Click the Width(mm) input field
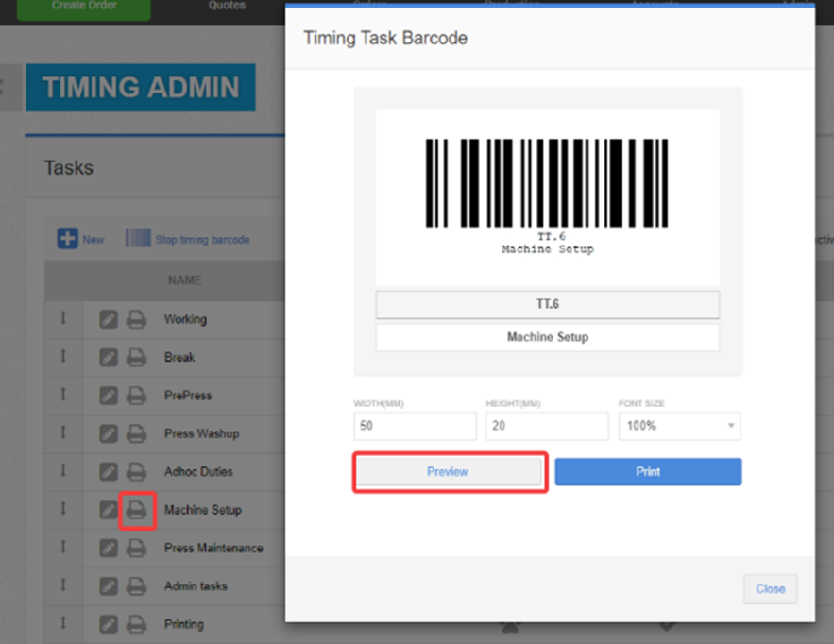The height and width of the screenshot is (644, 834). (x=415, y=426)
